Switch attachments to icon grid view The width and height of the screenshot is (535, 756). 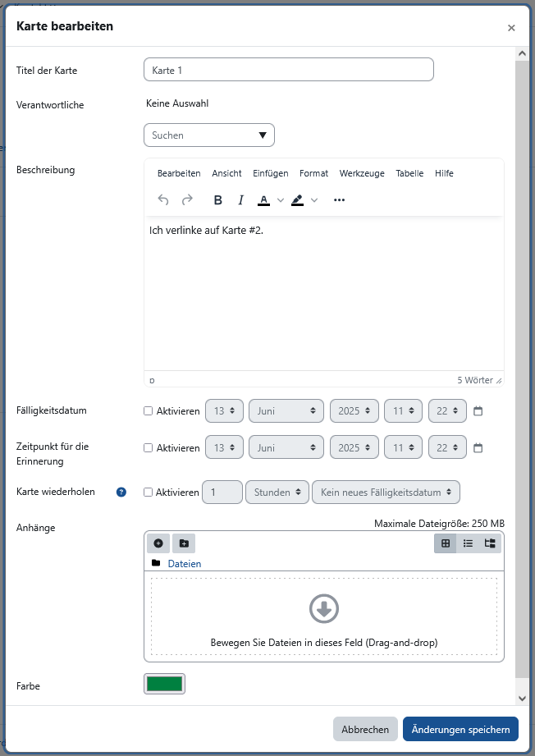446,543
